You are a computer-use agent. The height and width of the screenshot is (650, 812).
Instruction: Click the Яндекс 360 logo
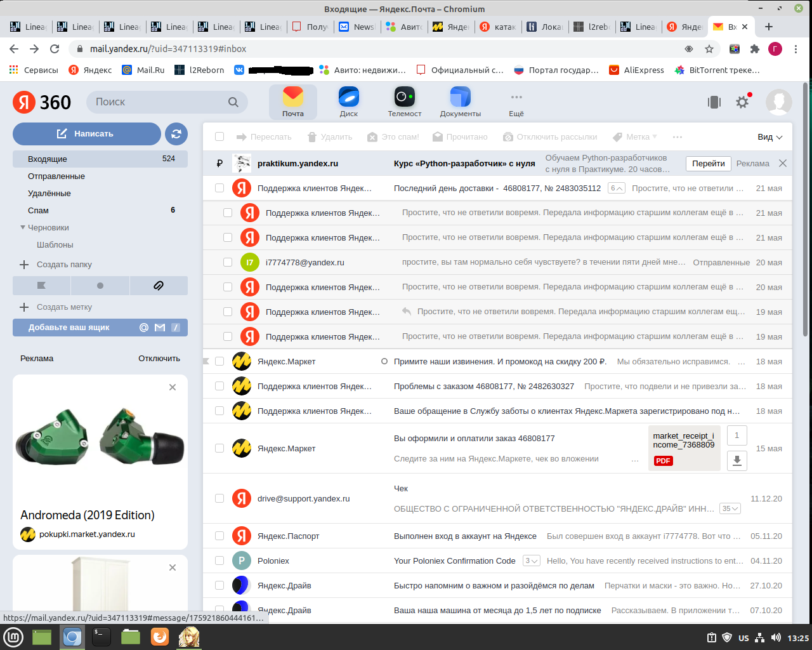click(42, 102)
